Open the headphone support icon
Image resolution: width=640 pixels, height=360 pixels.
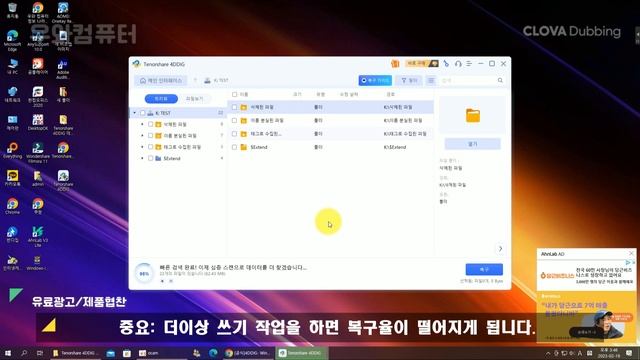tap(458, 64)
